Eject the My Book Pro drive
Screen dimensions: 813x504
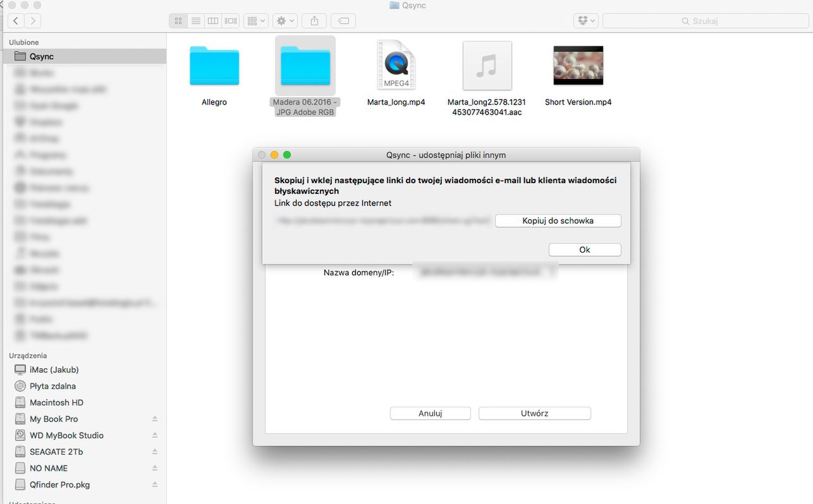155,419
